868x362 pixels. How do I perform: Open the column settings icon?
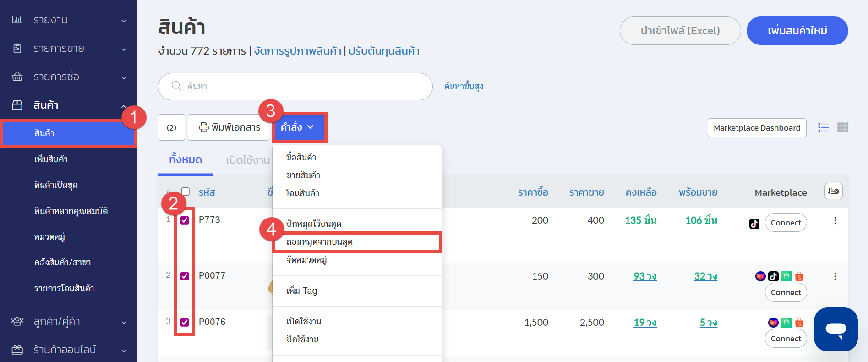pos(833,191)
